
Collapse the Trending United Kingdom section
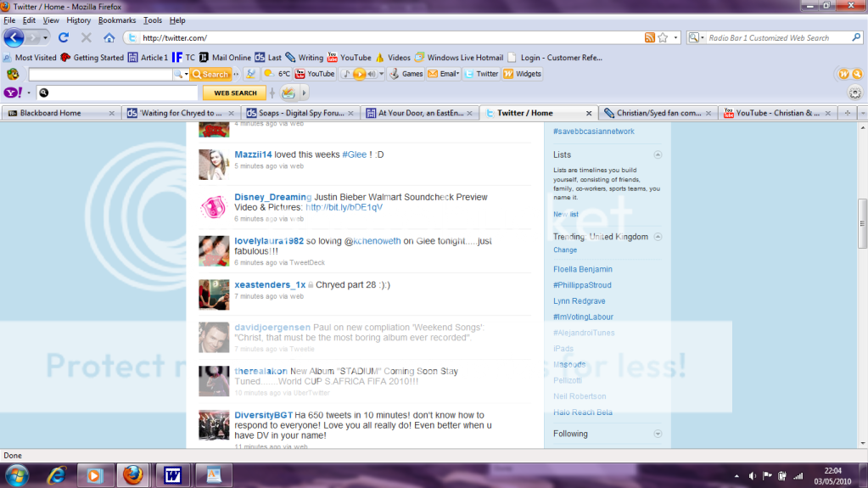coord(658,237)
